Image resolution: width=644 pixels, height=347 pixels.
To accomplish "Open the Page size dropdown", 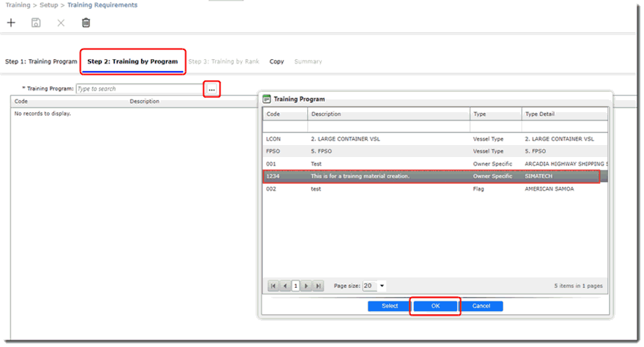I will pyautogui.click(x=383, y=286).
